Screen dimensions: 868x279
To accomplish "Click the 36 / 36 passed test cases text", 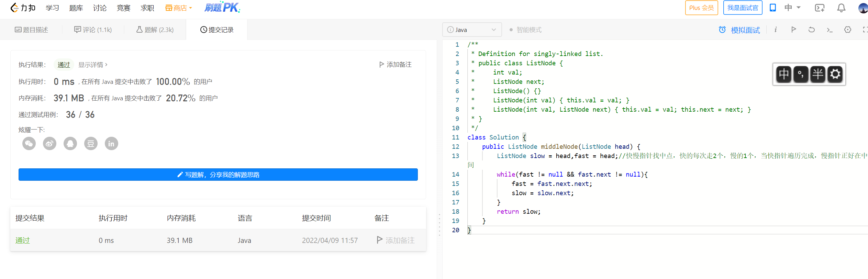I will click(x=80, y=114).
